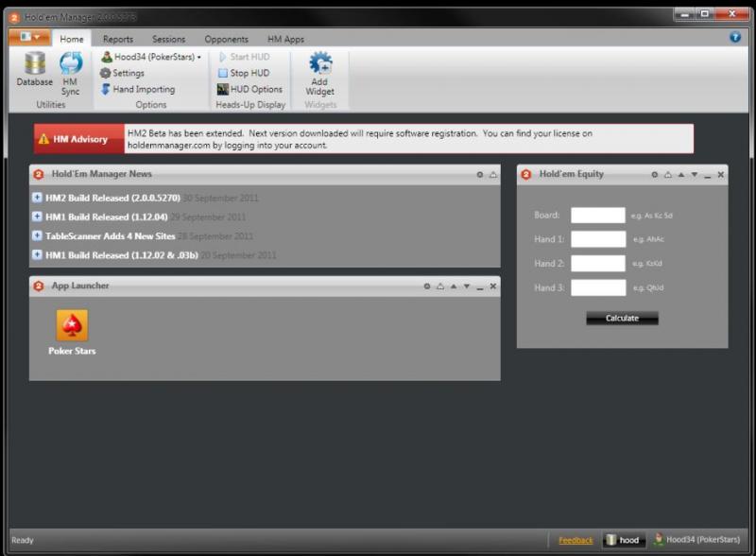Open the Database utility
The width and height of the screenshot is (756, 556).
(x=35, y=69)
